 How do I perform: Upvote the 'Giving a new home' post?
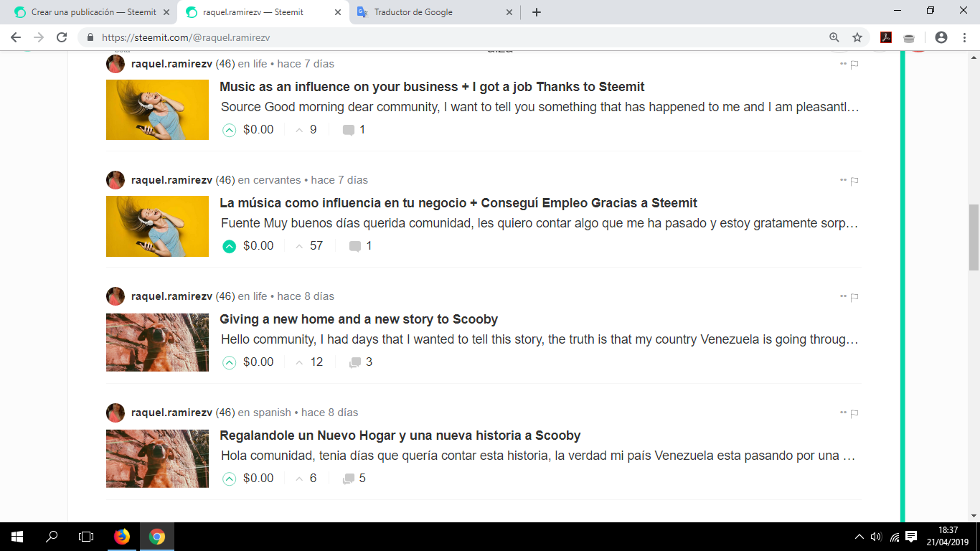[x=229, y=362]
